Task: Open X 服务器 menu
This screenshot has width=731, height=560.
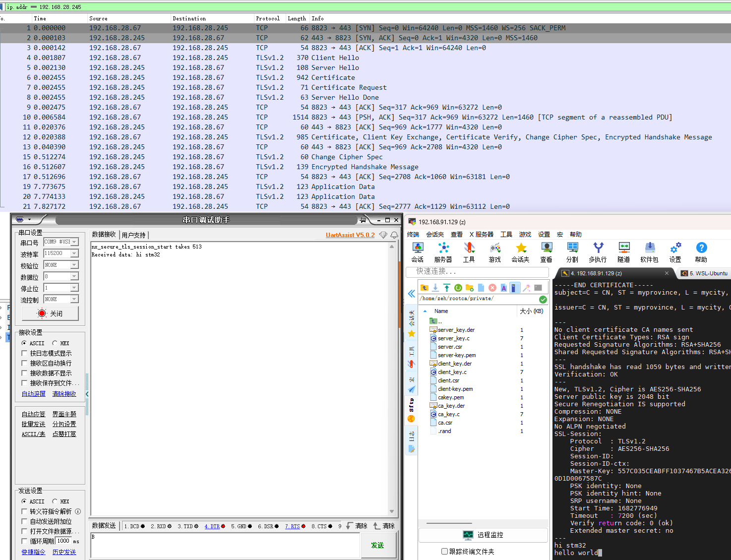Action: 482,235
